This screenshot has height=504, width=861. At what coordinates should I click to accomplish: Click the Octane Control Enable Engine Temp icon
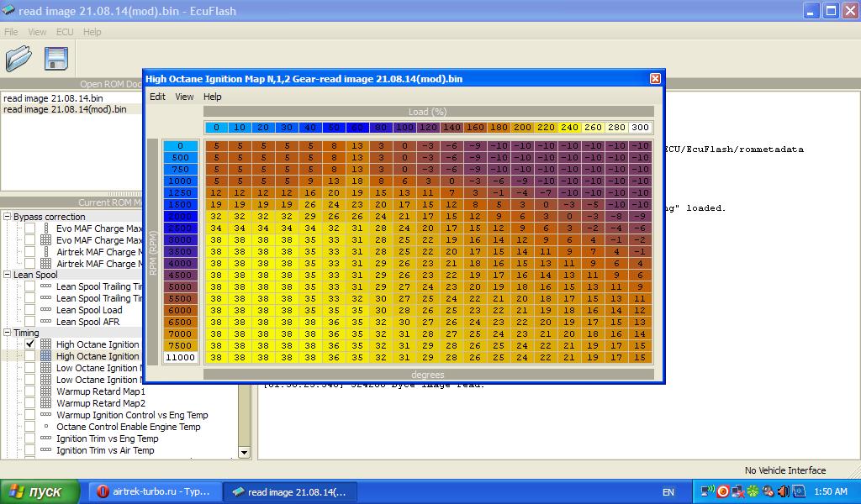[x=45, y=427]
